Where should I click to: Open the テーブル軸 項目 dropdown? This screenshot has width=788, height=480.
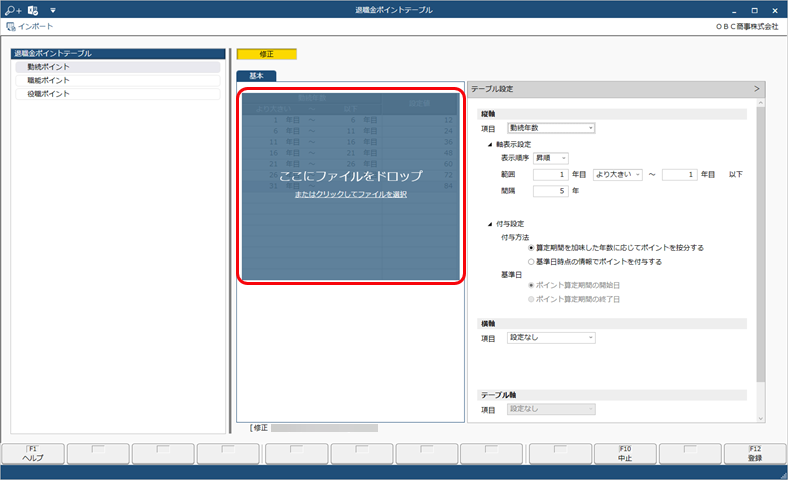[551, 409]
